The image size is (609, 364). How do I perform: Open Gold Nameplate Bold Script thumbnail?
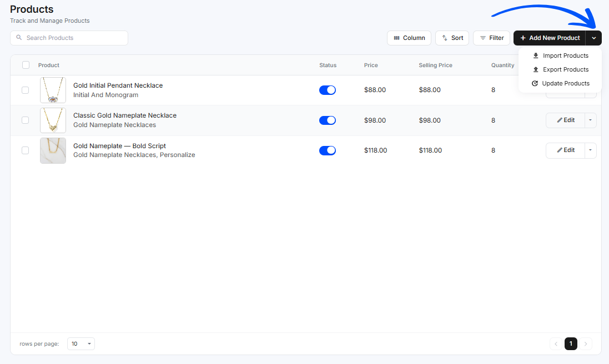point(53,150)
